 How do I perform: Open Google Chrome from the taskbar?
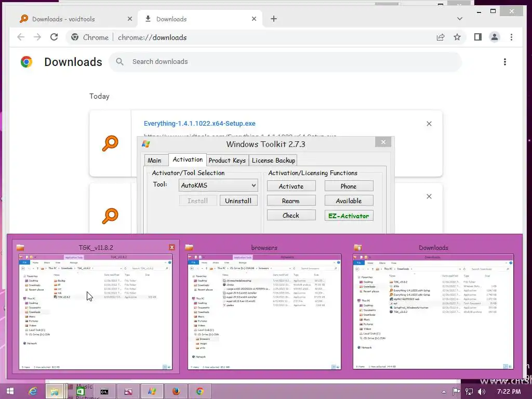pyautogui.click(x=200, y=391)
